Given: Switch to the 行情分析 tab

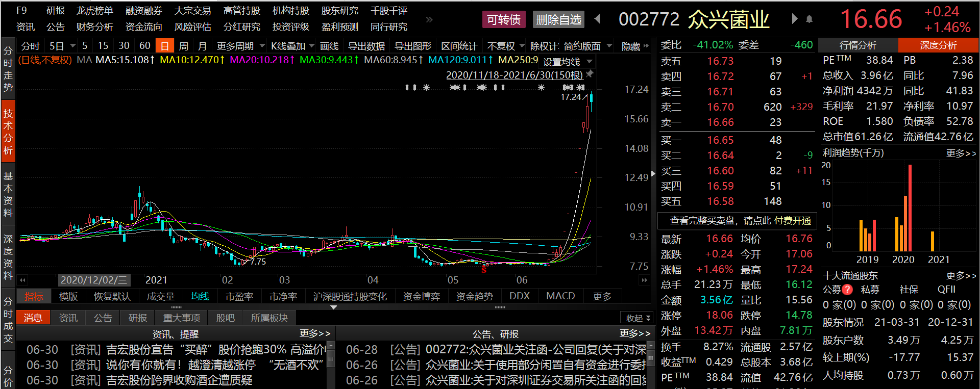Looking at the screenshot, I should pyautogui.click(x=857, y=45).
